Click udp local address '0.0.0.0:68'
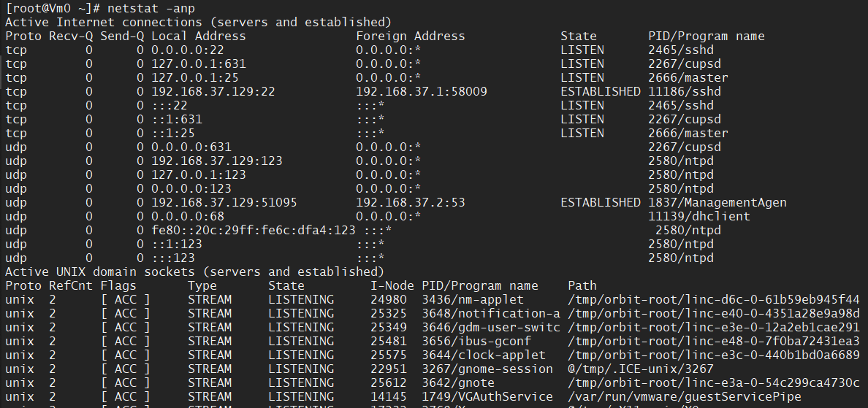The image size is (868, 408). [x=188, y=216]
